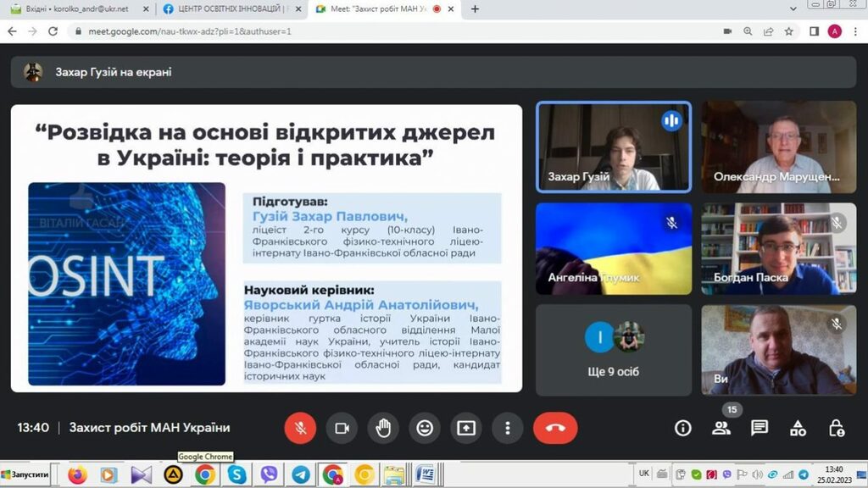Open a new browser tab
The image size is (868, 488).
pyautogui.click(x=475, y=9)
